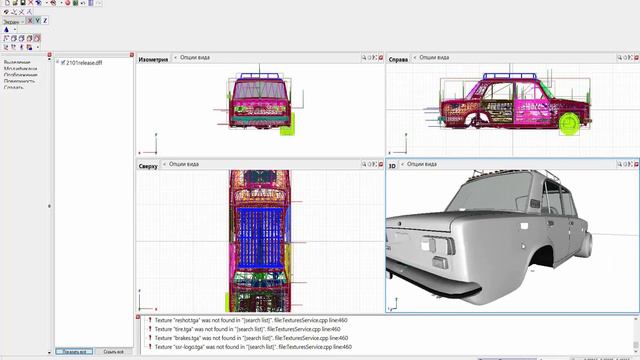
Task: Click the New file icon in the top toolbar
Action: pyautogui.click(x=7, y=2)
